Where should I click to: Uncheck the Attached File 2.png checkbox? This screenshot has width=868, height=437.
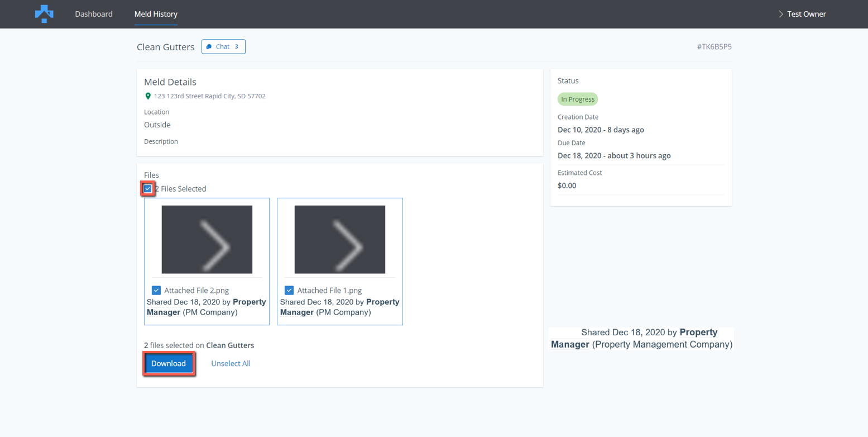pos(156,291)
